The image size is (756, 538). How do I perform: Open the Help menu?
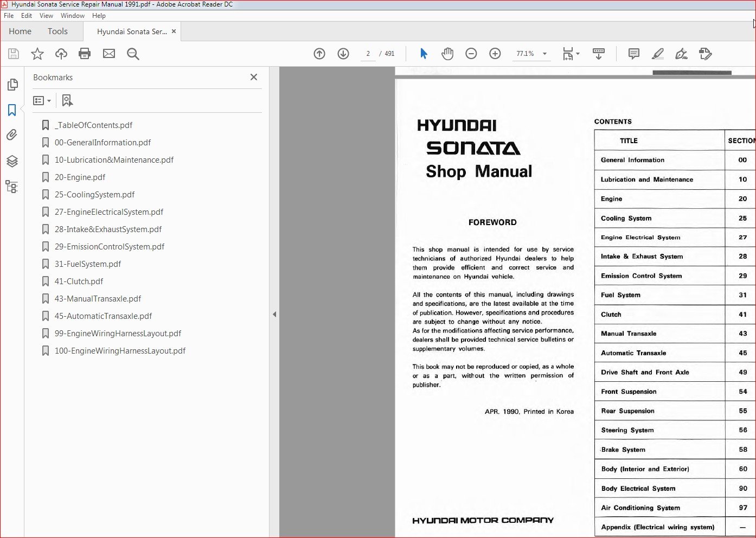(99, 16)
